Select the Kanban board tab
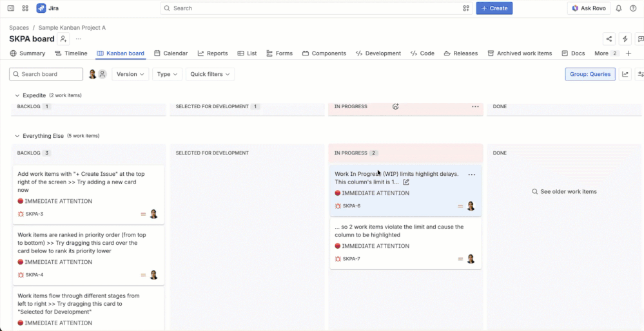644x331 pixels. (121, 53)
